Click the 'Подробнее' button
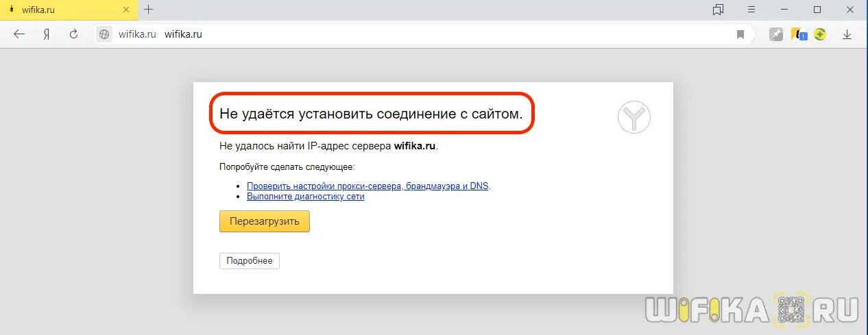The image size is (868, 335). (250, 261)
